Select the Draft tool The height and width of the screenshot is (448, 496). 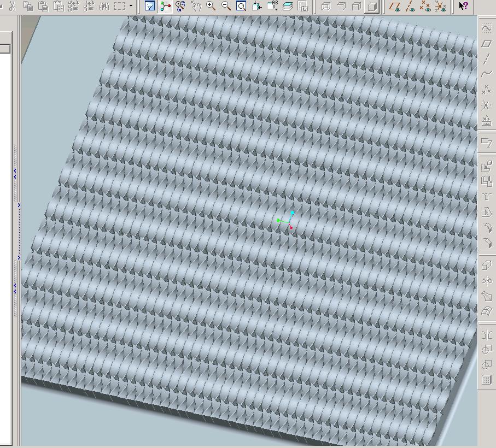(x=487, y=212)
